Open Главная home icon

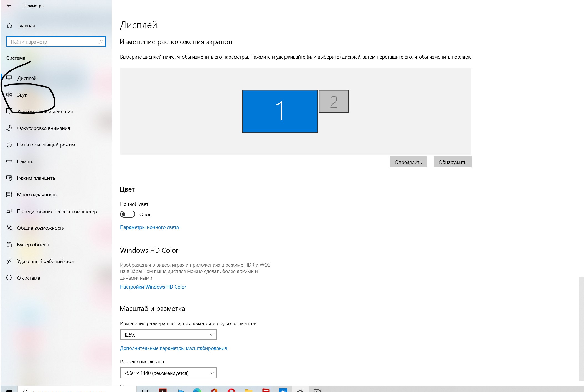coord(9,26)
